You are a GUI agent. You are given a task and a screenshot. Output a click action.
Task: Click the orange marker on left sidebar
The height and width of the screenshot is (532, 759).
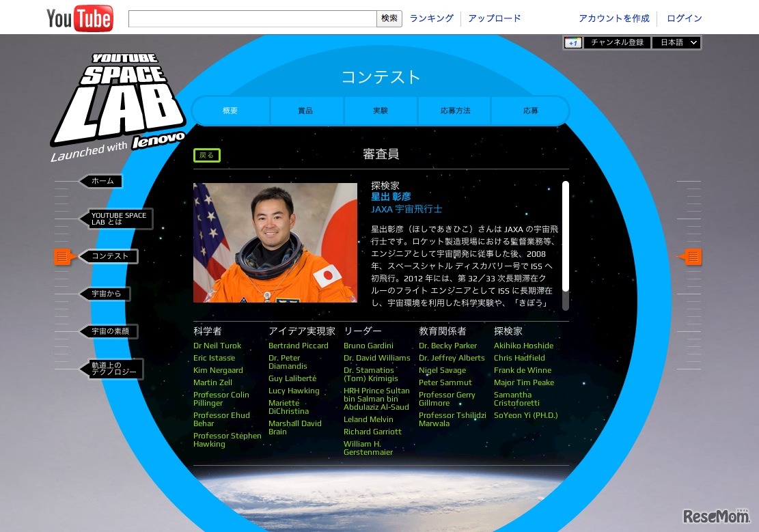(x=63, y=257)
